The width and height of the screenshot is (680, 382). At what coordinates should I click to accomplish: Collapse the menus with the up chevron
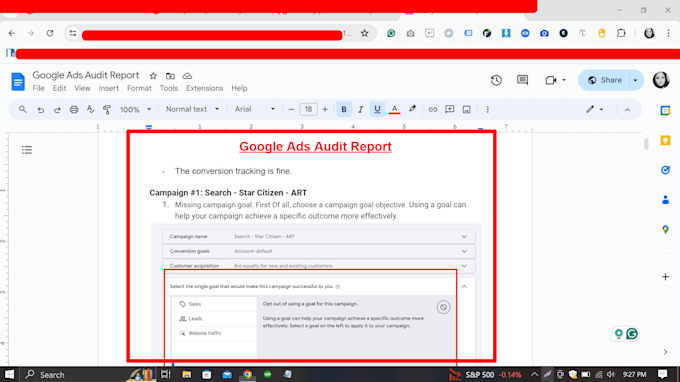click(628, 110)
